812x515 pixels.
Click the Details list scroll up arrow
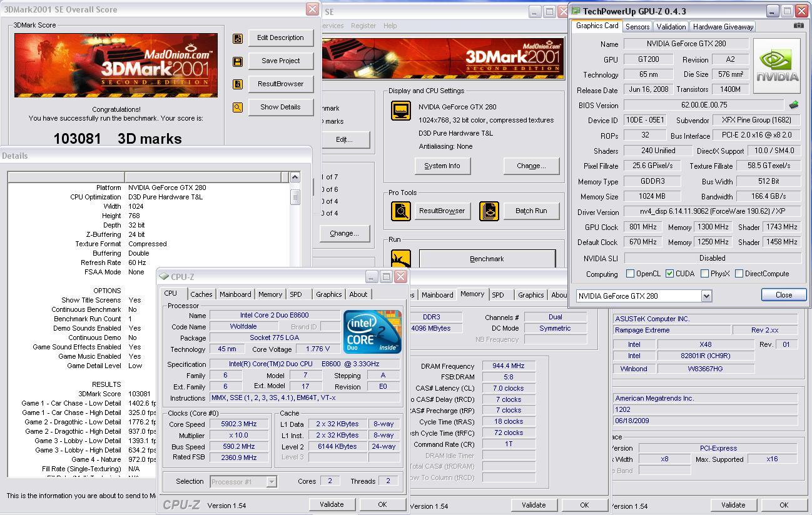pyautogui.click(x=295, y=177)
